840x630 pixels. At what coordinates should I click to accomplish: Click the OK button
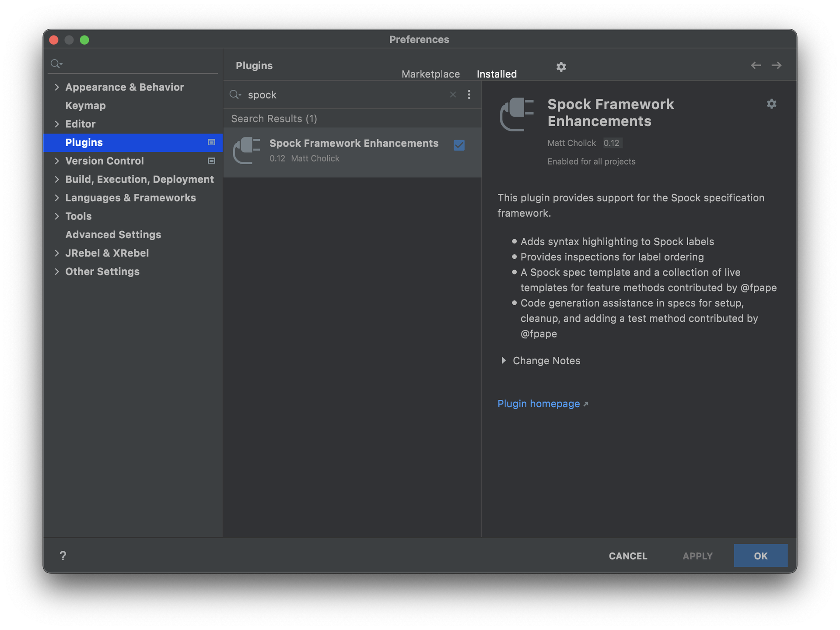click(760, 556)
